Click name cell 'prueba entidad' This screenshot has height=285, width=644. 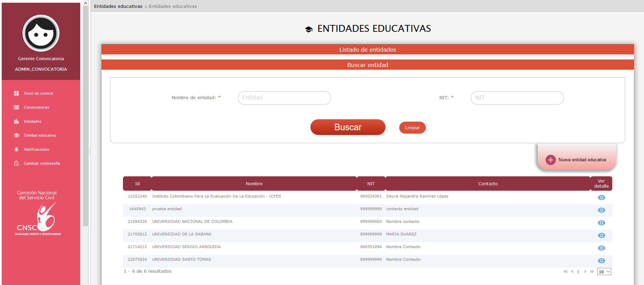[x=167, y=209]
